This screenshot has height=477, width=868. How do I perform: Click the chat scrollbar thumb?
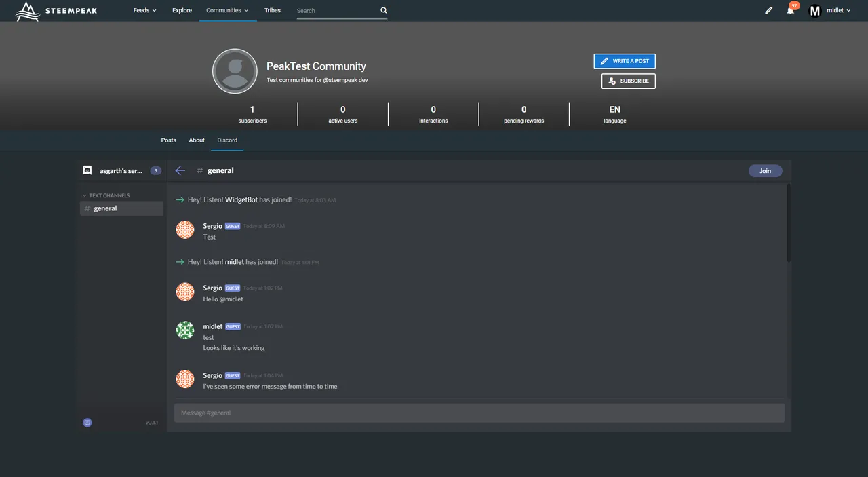[788, 223]
